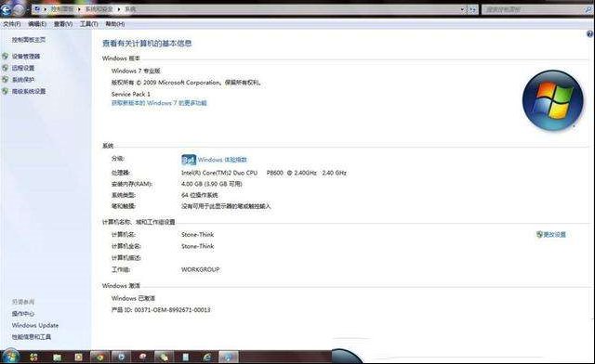The height and width of the screenshot is (364, 595).
Task: Select the RAM value '4.00 GB'
Action: click(x=192, y=184)
